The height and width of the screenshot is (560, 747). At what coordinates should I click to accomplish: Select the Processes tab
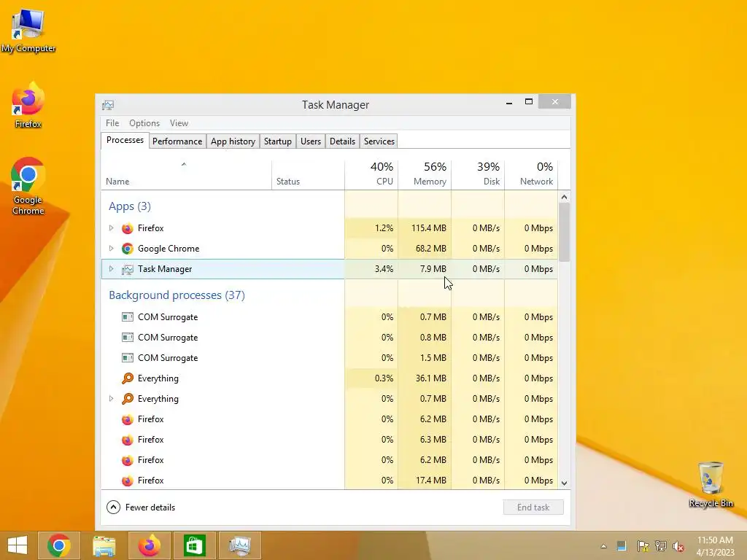(125, 141)
